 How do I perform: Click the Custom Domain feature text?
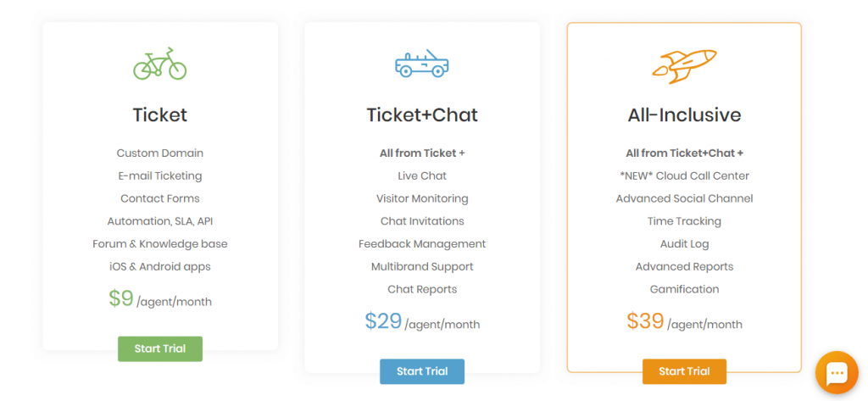click(x=160, y=153)
